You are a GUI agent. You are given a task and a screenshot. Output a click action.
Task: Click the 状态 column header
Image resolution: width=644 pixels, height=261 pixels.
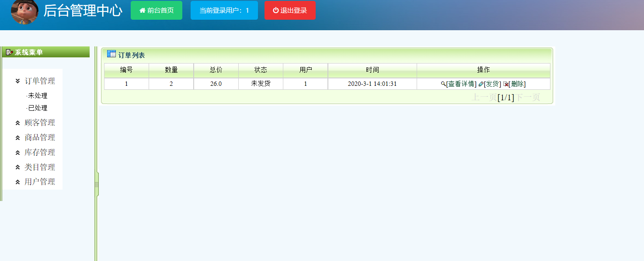pyautogui.click(x=261, y=70)
